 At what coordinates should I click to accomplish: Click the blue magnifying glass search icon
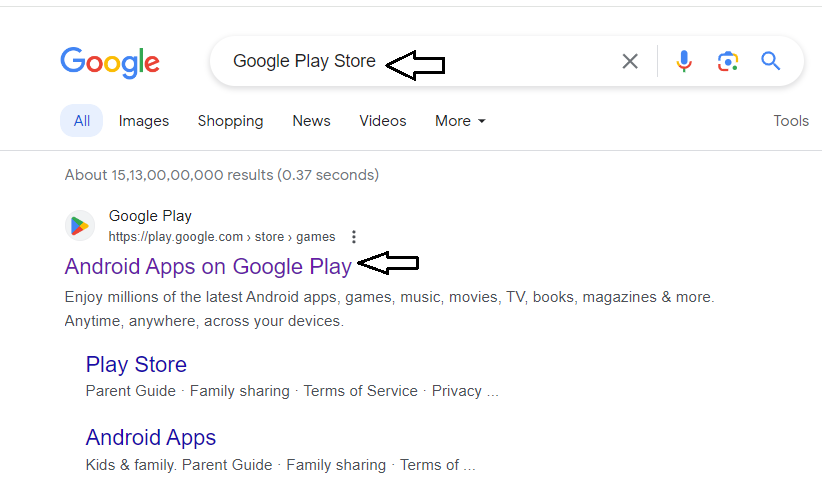[771, 61]
